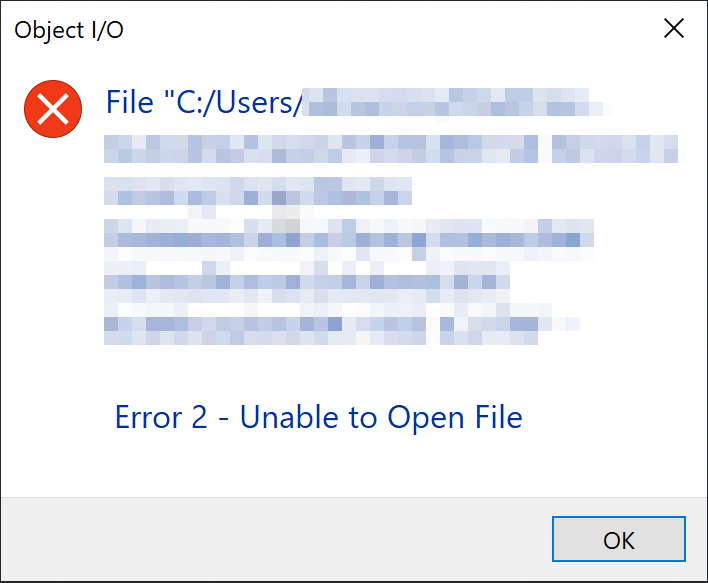Viewport: 708px width, 583px height.
Task: Close the Object I/O dialog
Action: click(674, 29)
